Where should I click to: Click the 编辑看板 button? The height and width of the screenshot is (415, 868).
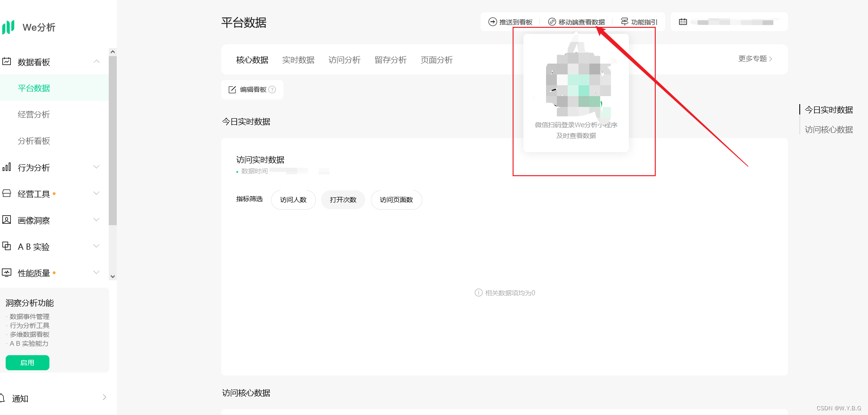(x=252, y=90)
